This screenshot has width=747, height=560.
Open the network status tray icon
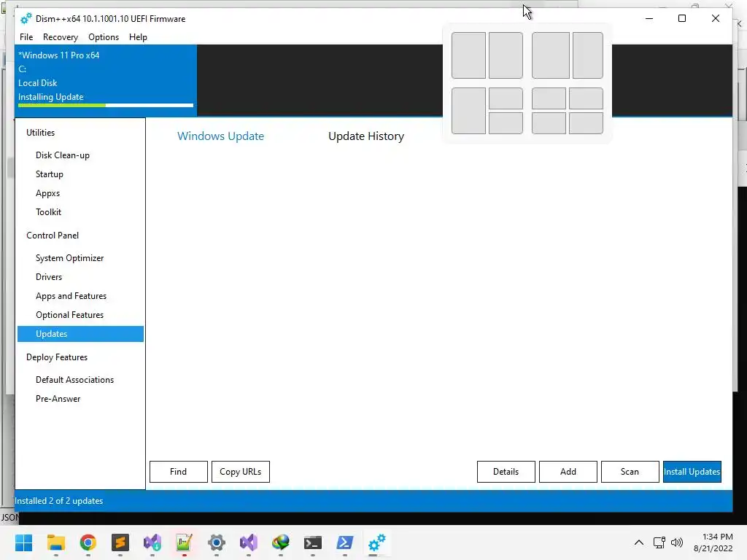tap(659, 542)
